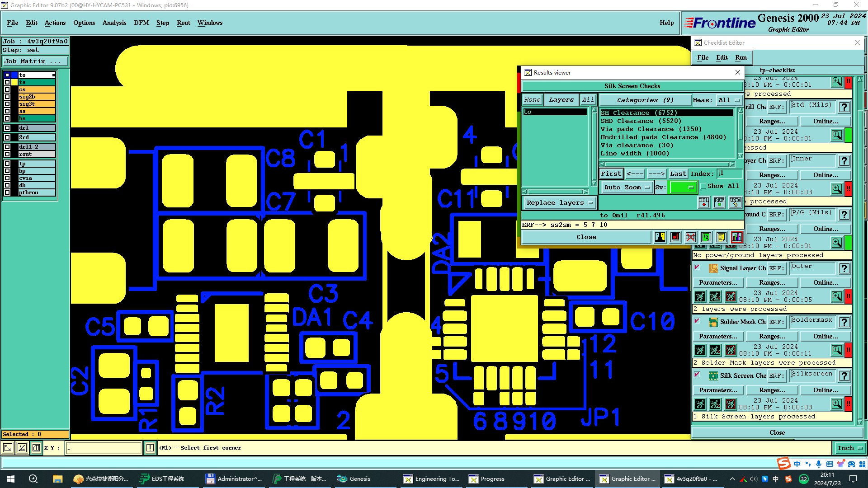Click the X Y coordinate input field

coord(104,448)
